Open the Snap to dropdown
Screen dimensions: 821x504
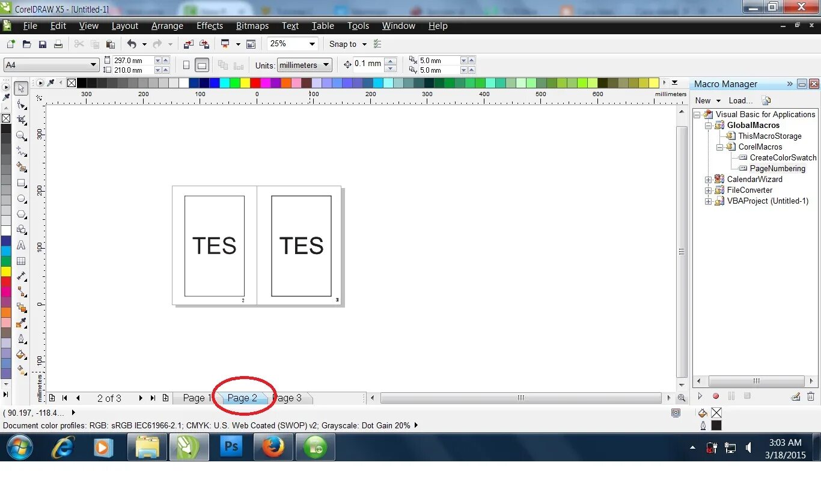(364, 44)
